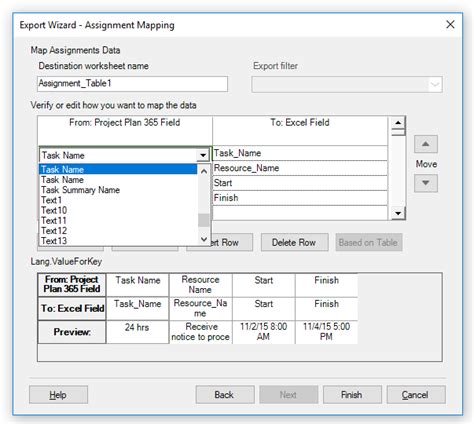Click the preview cell '24 hrs'

(x=137, y=332)
